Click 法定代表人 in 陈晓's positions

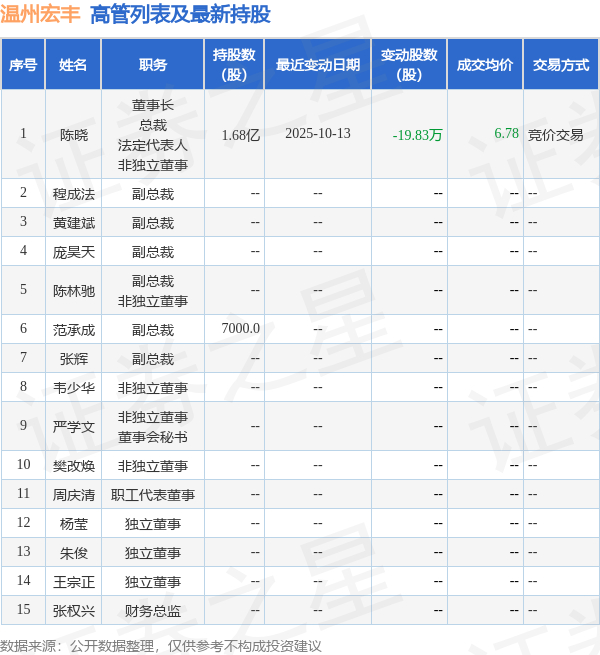click(x=153, y=145)
